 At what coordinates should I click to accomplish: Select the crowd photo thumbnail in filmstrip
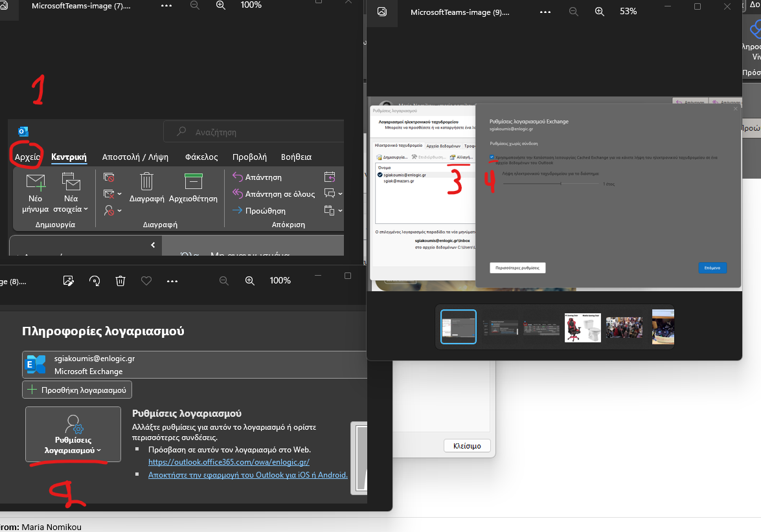click(x=624, y=328)
